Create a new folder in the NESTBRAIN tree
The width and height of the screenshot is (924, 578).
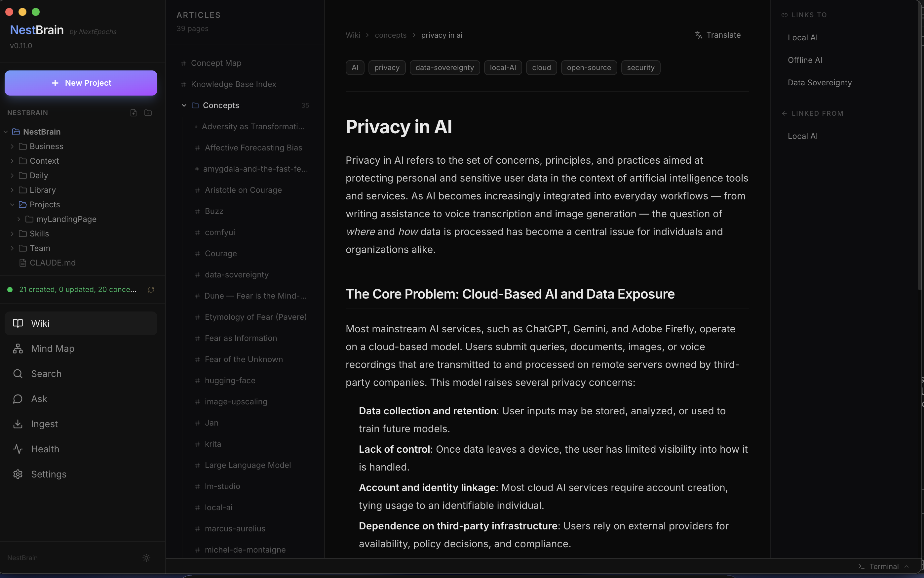tap(148, 113)
